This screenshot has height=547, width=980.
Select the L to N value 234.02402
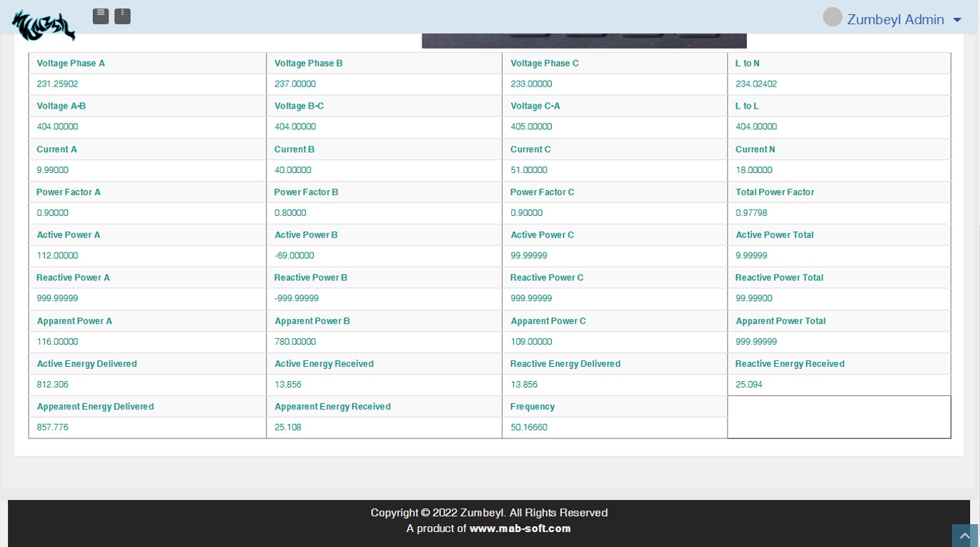756,84
